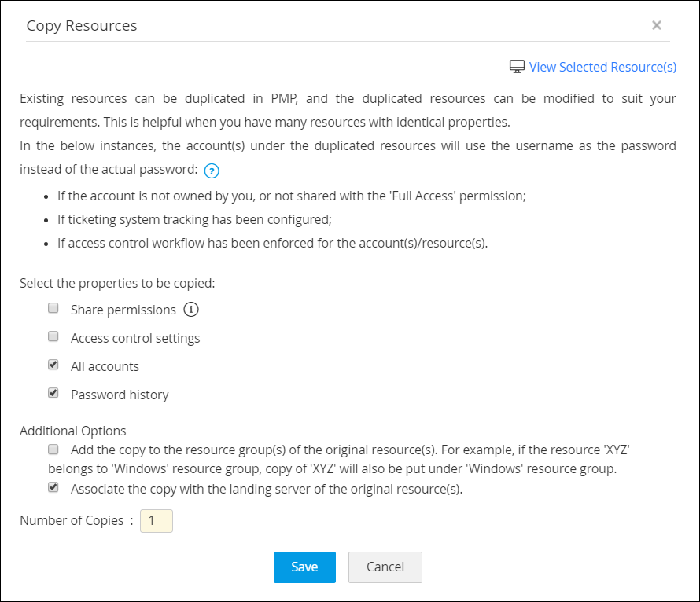Image resolution: width=700 pixels, height=602 pixels.
Task: Enable the Share permissions checkbox
Action: point(53,308)
